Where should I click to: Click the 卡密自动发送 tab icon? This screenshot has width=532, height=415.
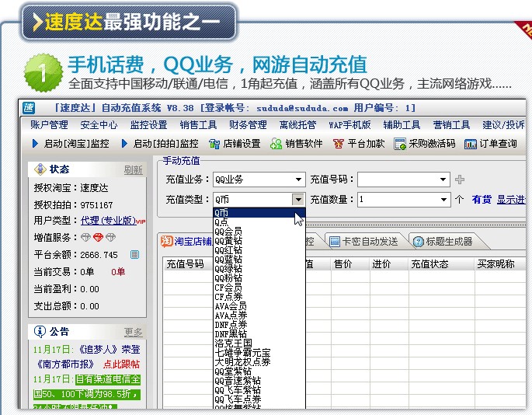click(335, 242)
